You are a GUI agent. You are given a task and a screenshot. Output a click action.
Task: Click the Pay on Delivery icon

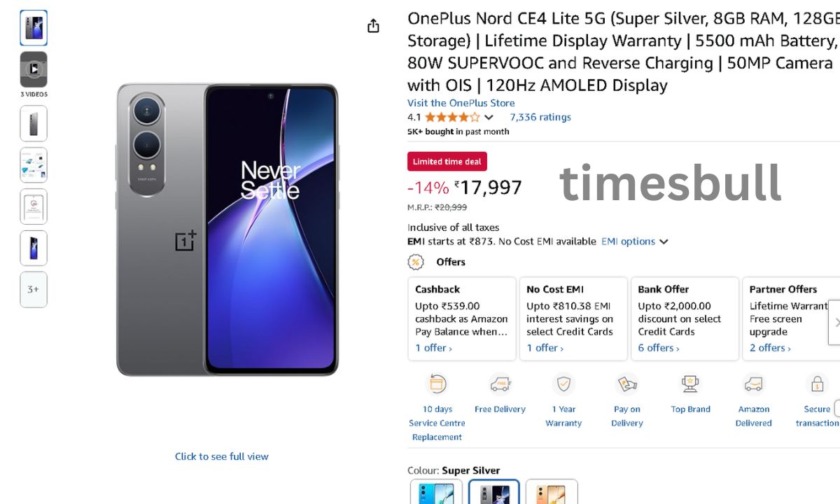626,384
